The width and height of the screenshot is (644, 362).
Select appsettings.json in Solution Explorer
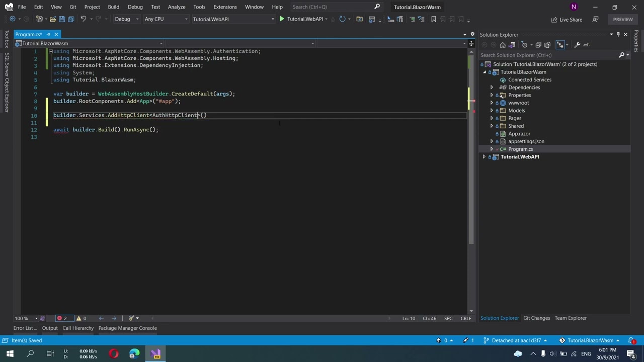526,141
